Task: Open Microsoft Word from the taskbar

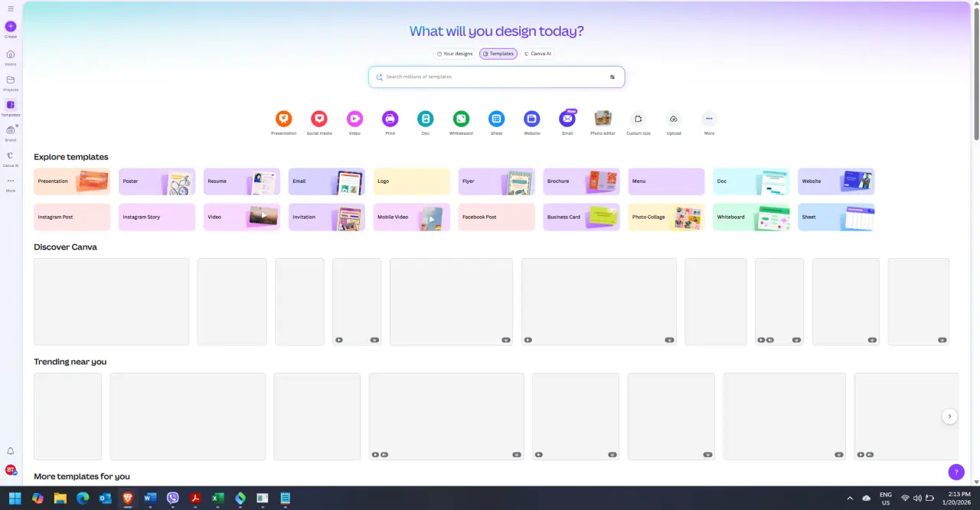Action: pos(150,498)
